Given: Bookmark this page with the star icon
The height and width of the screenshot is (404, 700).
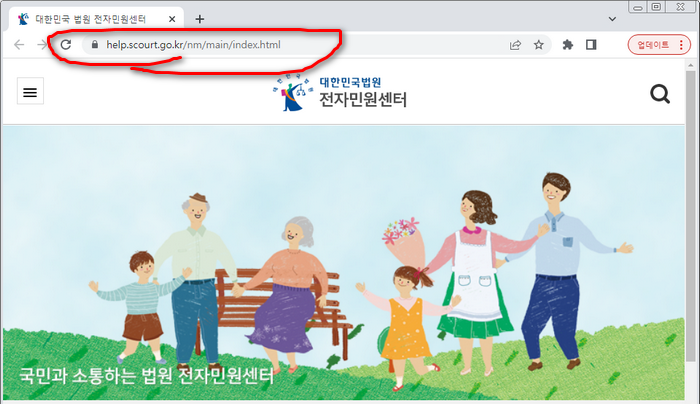Looking at the screenshot, I should click(x=539, y=45).
